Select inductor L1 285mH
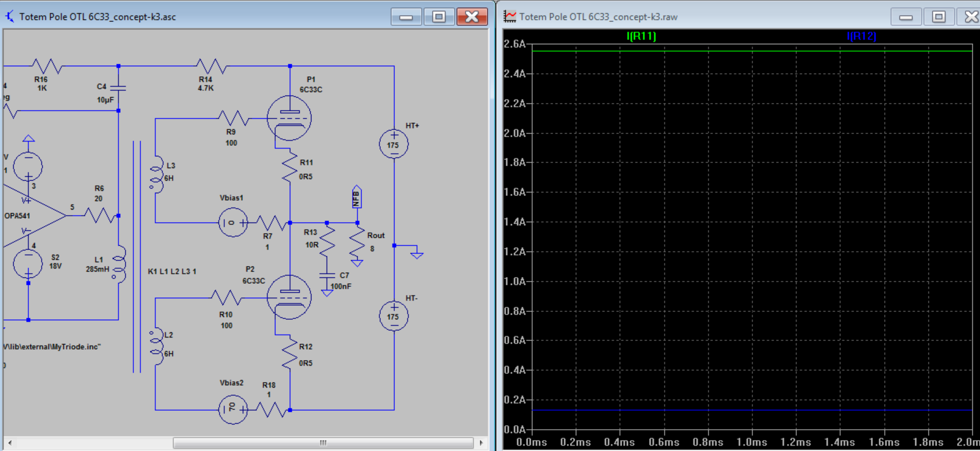This screenshot has width=980, height=451. (119, 264)
